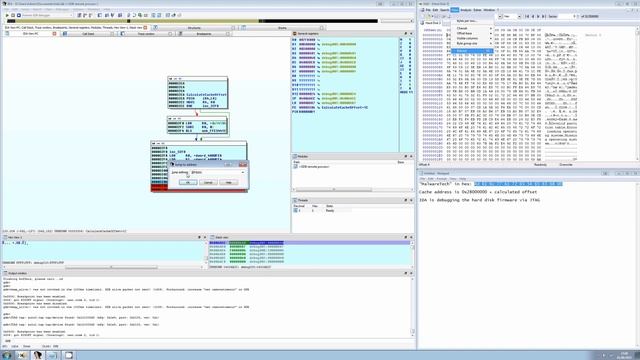Select the highlighted top Stack view row
The image size is (640, 360).
click(310, 243)
